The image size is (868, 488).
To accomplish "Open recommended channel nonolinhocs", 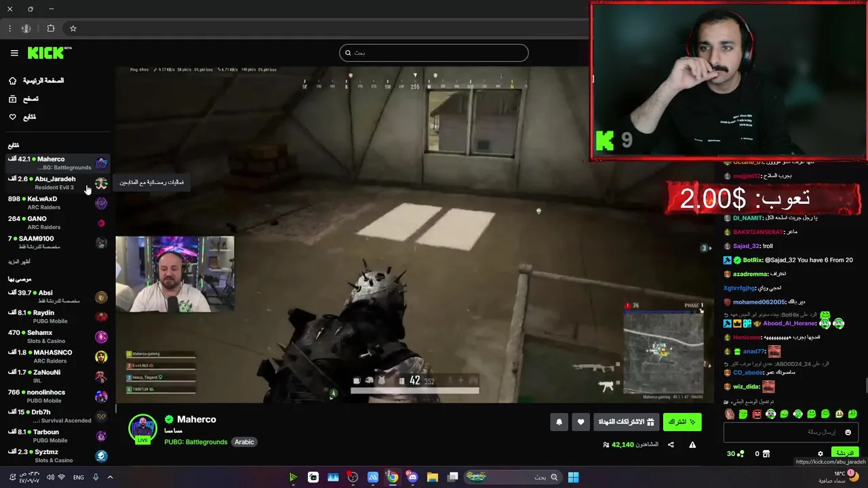I will [58, 396].
